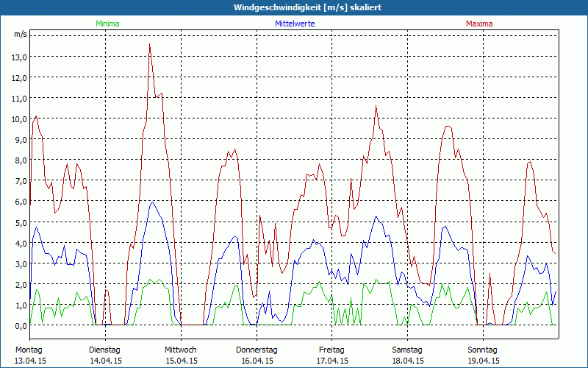Click the date 17.04.15
The image size is (588, 368).
click(333, 361)
